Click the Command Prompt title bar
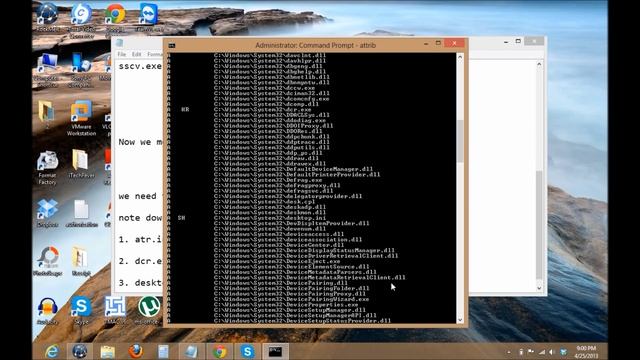 [x=315, y=45]
